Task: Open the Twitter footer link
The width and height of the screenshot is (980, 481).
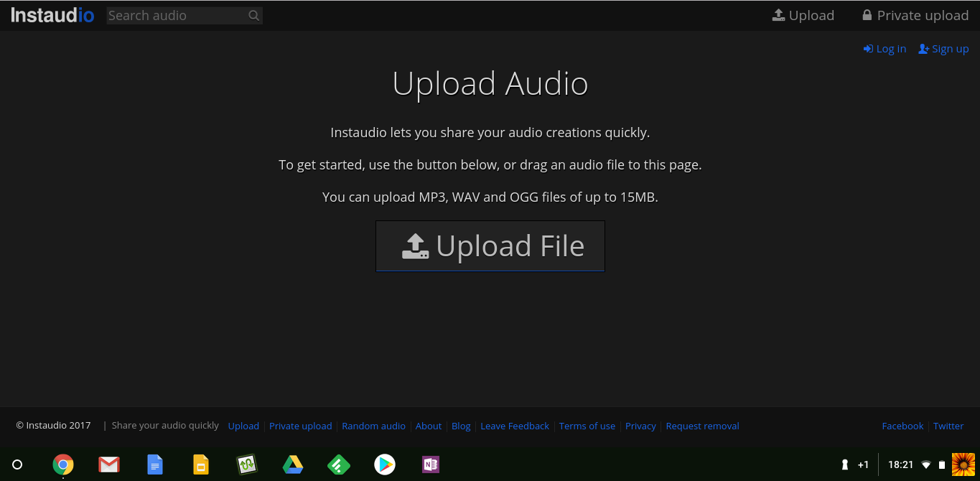Action: pyautogui.click(x=948, y=426)
